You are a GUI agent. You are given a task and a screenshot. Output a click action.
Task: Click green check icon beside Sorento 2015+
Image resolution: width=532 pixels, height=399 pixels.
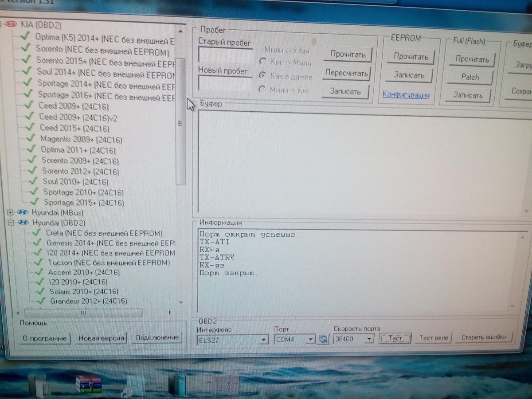[27, 59]
